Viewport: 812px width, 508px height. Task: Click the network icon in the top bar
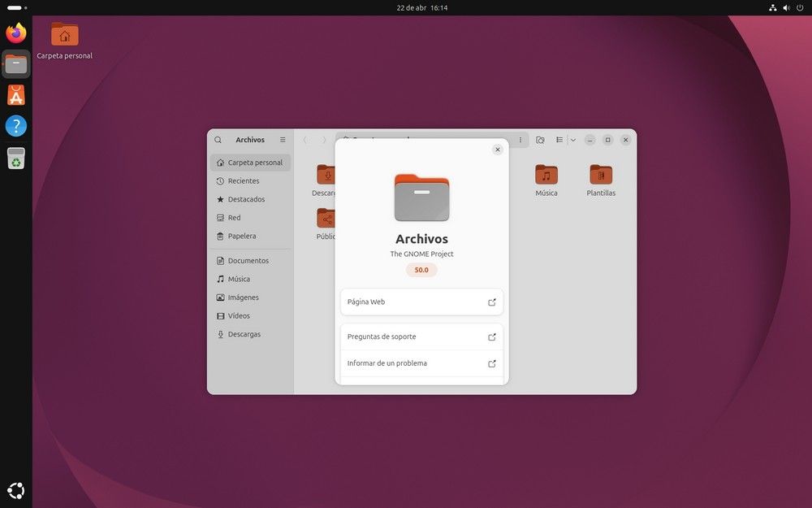point(773,8)
